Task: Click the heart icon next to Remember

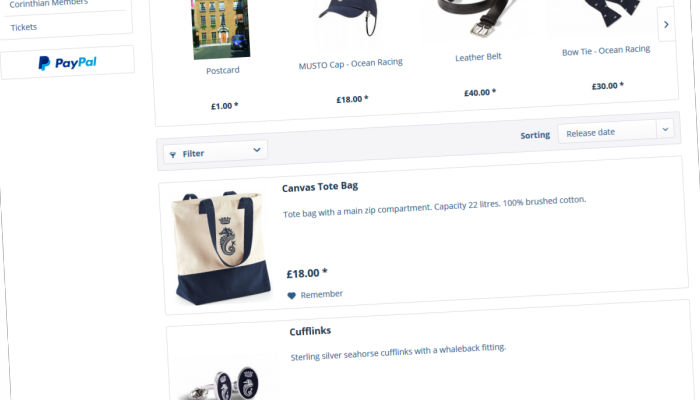Action: point(292,296)
